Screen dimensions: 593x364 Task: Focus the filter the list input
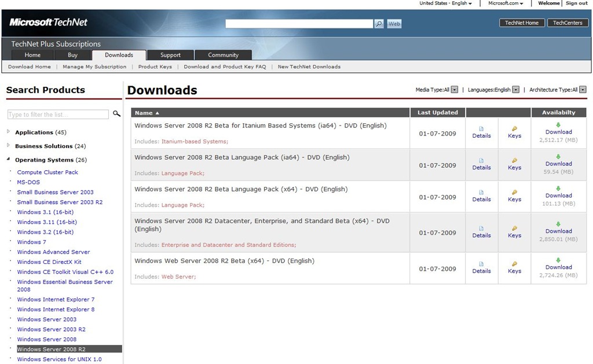coord(58,114)
